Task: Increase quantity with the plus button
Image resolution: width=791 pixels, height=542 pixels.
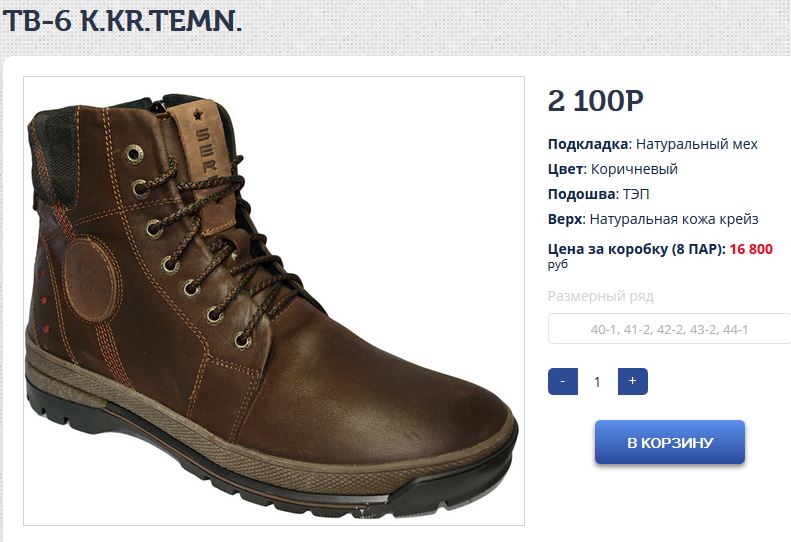Action: (x=632, y=381)
